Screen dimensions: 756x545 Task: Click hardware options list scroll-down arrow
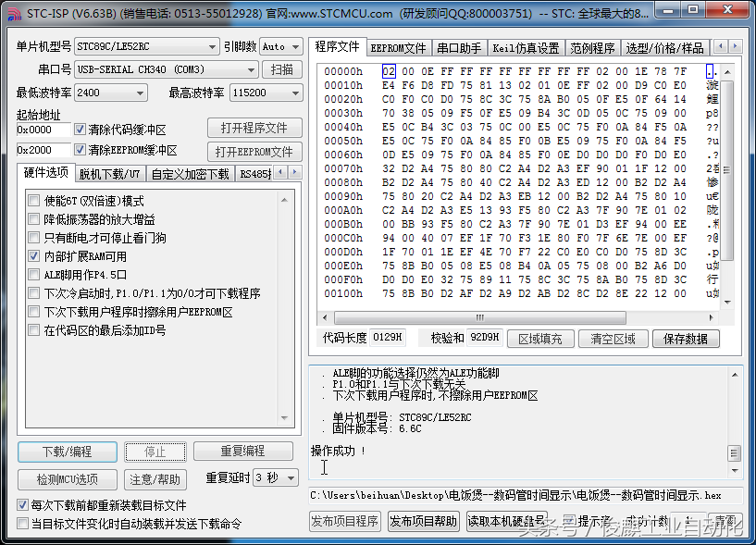click(x=284, y=418)
